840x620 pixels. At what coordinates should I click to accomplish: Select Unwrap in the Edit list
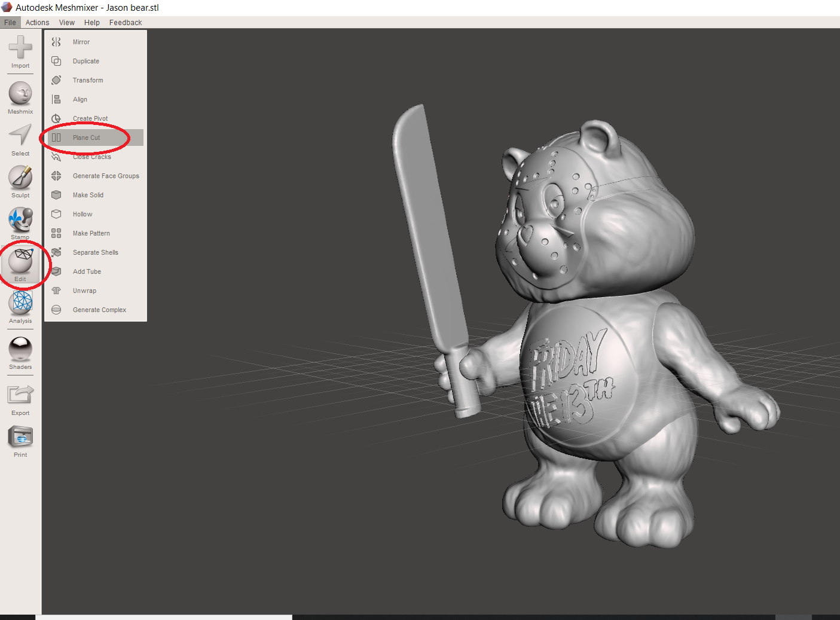96,291
